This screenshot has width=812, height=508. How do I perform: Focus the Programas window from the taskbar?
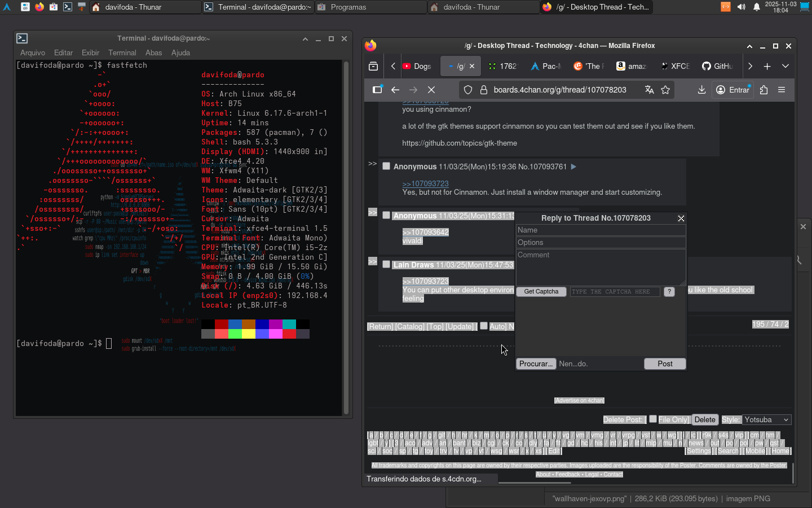(x=370, y=7)
